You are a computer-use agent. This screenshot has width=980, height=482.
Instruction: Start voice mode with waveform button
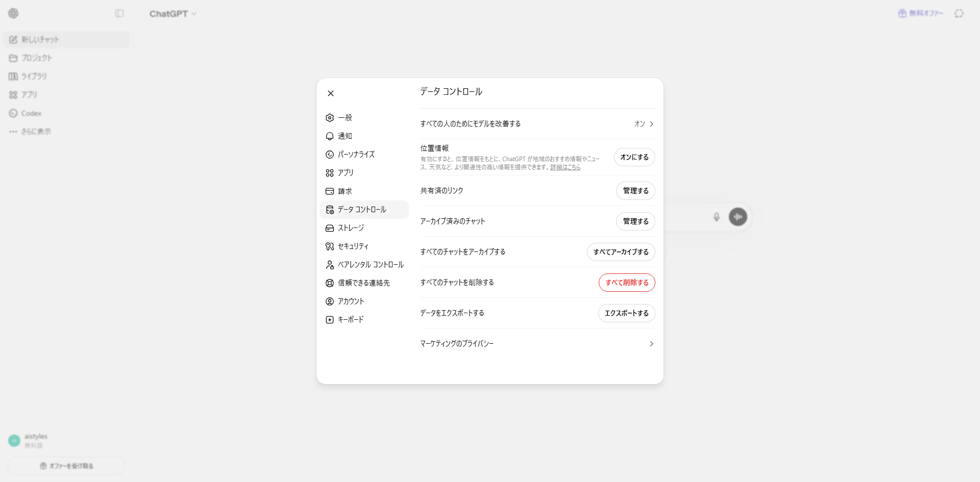click(x=738, y=217)
